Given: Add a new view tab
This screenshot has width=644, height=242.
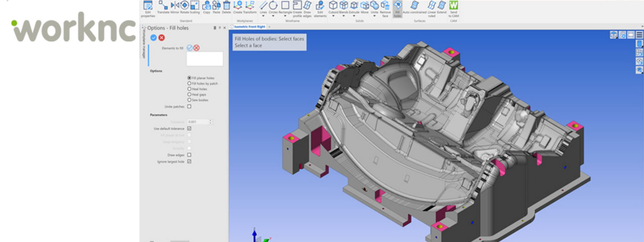Looking at the screenshot, I should pyautogui.click(x=269, y=27).
